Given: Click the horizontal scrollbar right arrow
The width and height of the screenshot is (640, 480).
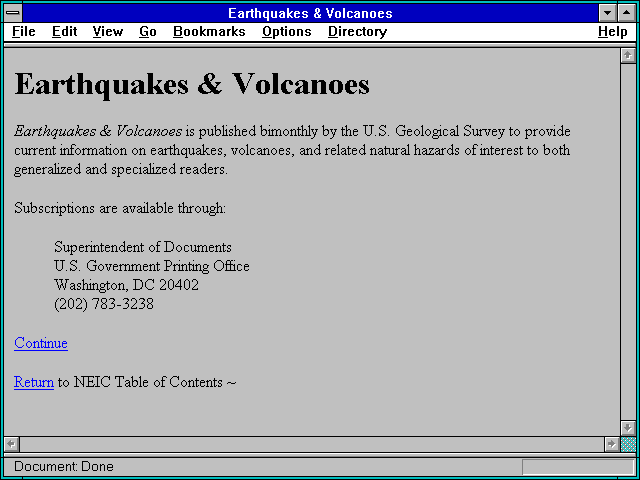Looking at the screenshot, I should click(611, 444).
